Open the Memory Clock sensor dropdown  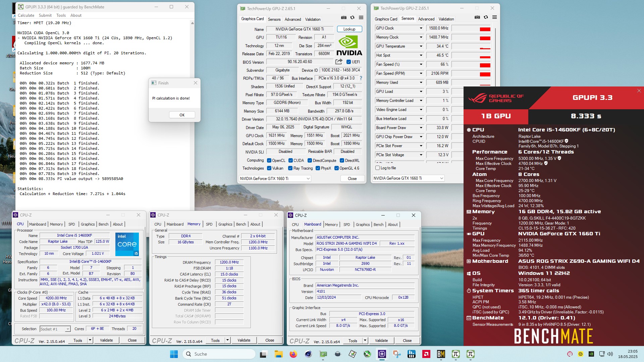pyautogui.click(x=421, y=37)
